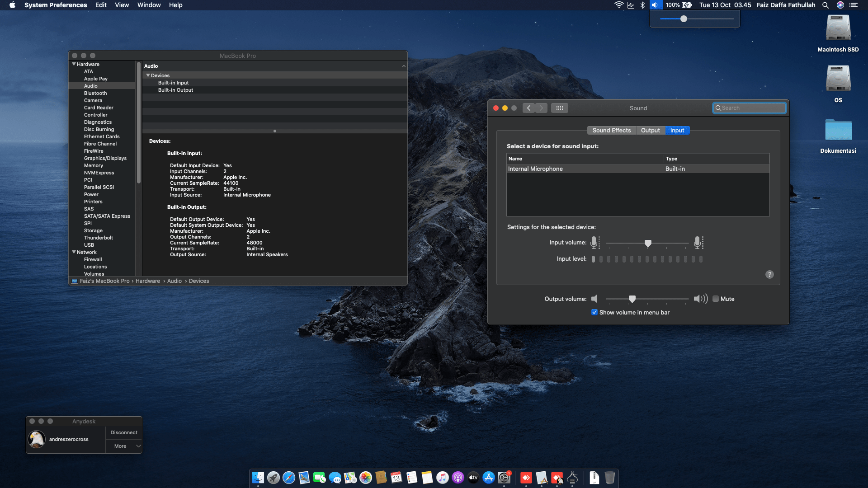The height and width of the screenshot is (488, 868).
Task: Click the Audio breadcrumb in path bar
Action: point(175,281)
